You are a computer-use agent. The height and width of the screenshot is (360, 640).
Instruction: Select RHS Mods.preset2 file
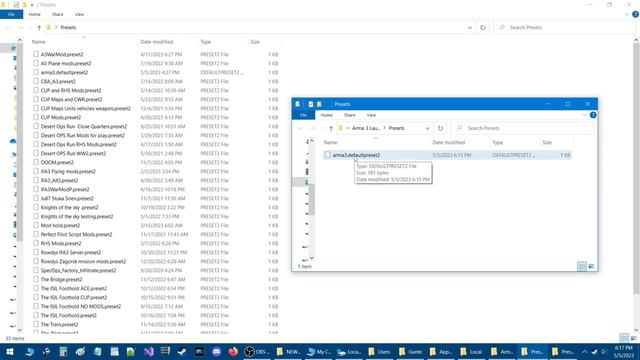[x=61, y=243]
